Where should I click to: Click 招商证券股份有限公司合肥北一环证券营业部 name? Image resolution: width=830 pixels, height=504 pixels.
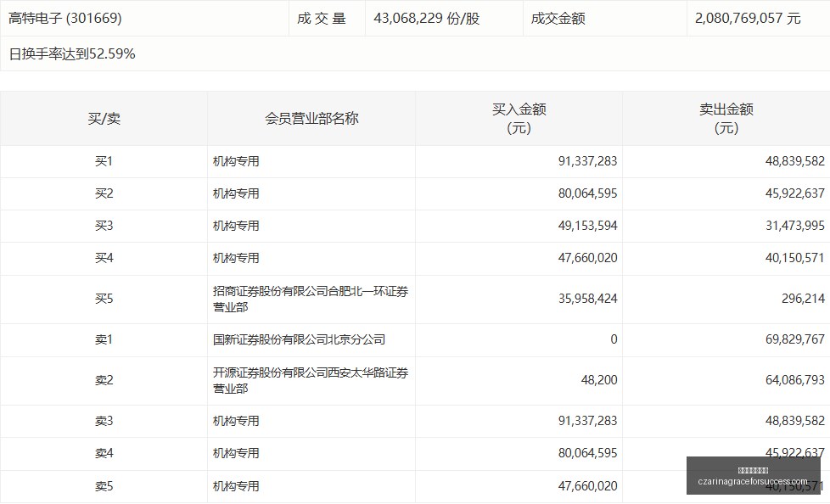click(311, 299)
